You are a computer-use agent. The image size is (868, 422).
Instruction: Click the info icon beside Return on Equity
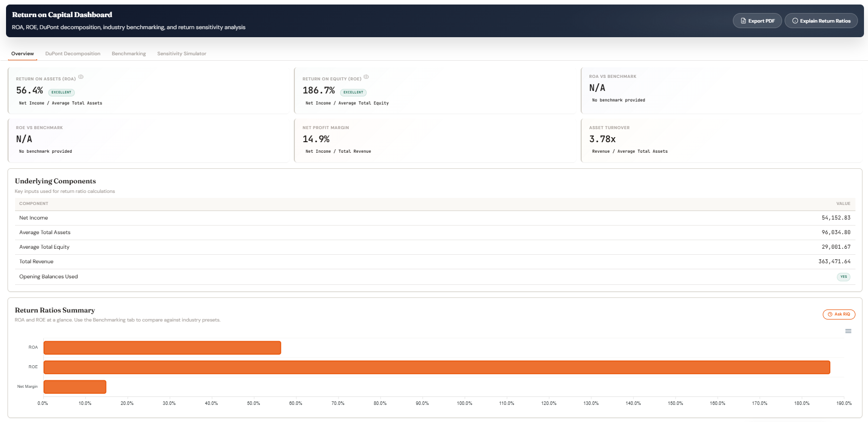click(x=366, y=77)
